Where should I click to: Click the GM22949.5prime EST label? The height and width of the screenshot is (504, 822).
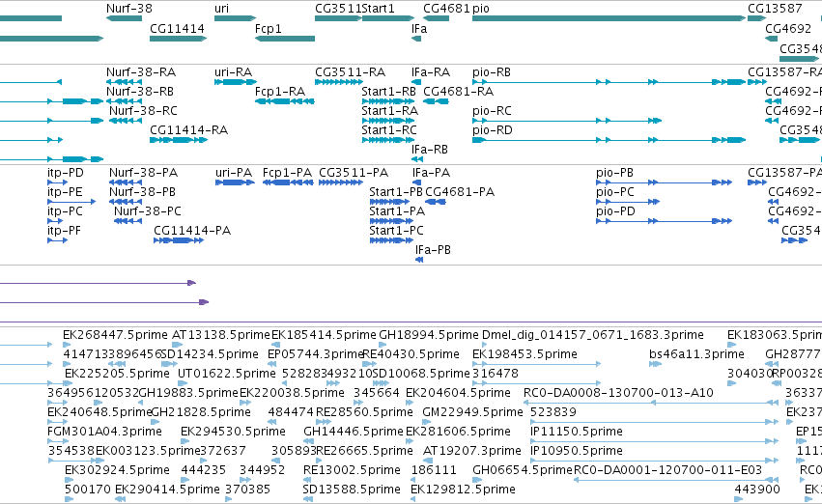pos(473,412)
